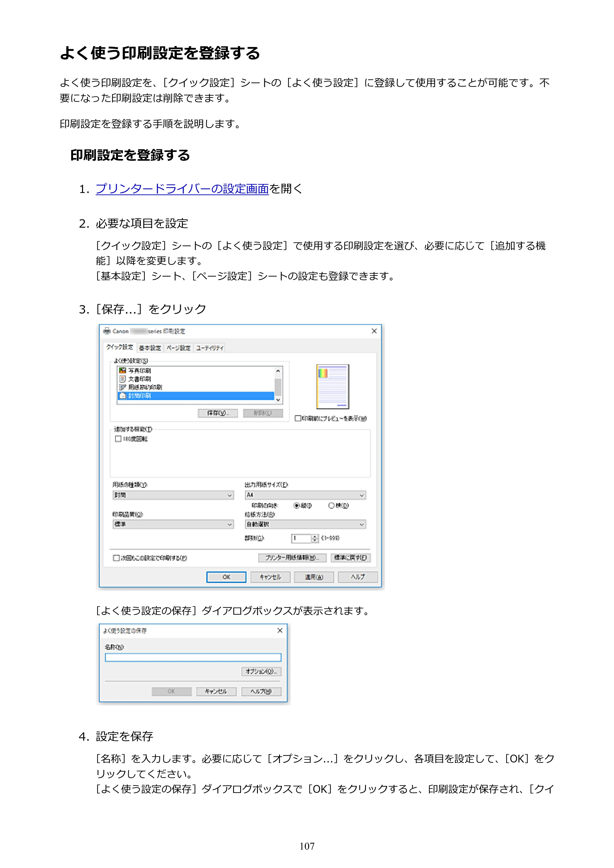Screen dimensions: 614x868
Task: Select the 縦 orientation radio button
Action: tap(297, 505)
